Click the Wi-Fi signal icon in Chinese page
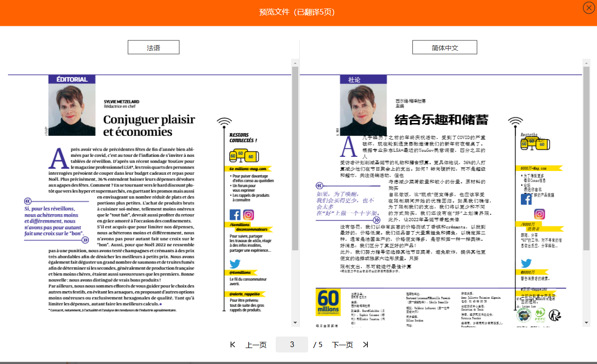 (515, 121)
